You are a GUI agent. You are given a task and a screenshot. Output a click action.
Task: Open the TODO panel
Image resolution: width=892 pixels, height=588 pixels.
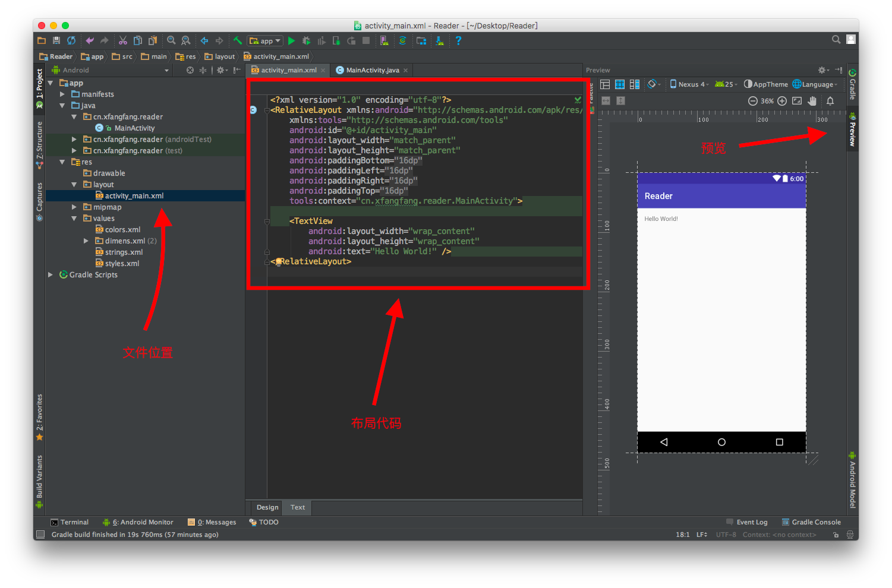[x=264, y=522]
